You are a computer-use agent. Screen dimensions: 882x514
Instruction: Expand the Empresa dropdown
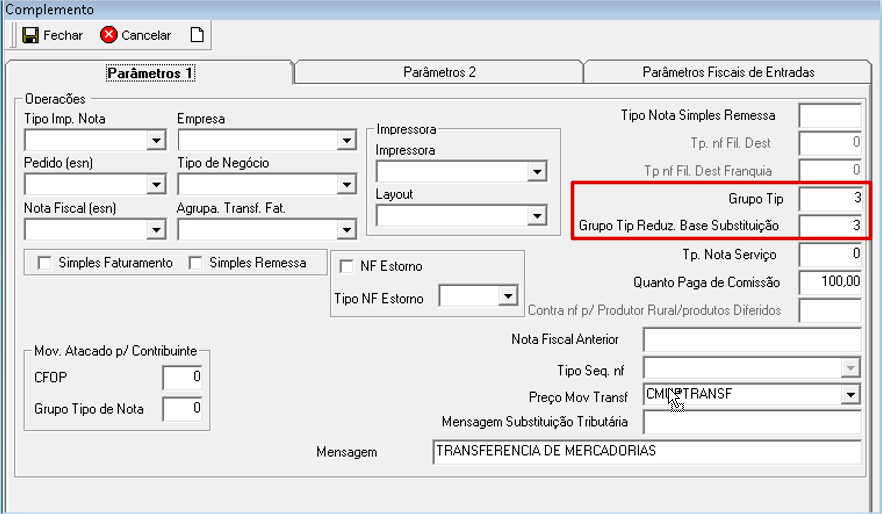click(x=346, y=141)
